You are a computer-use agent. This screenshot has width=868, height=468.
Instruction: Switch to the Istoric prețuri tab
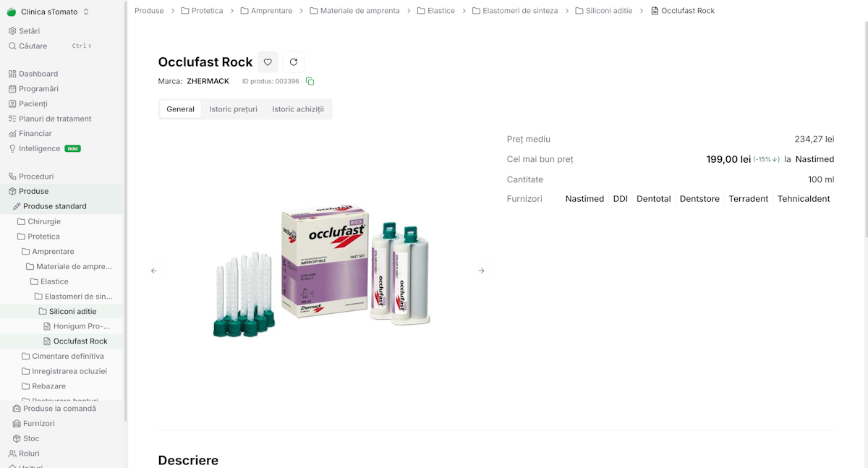point(233,109)
